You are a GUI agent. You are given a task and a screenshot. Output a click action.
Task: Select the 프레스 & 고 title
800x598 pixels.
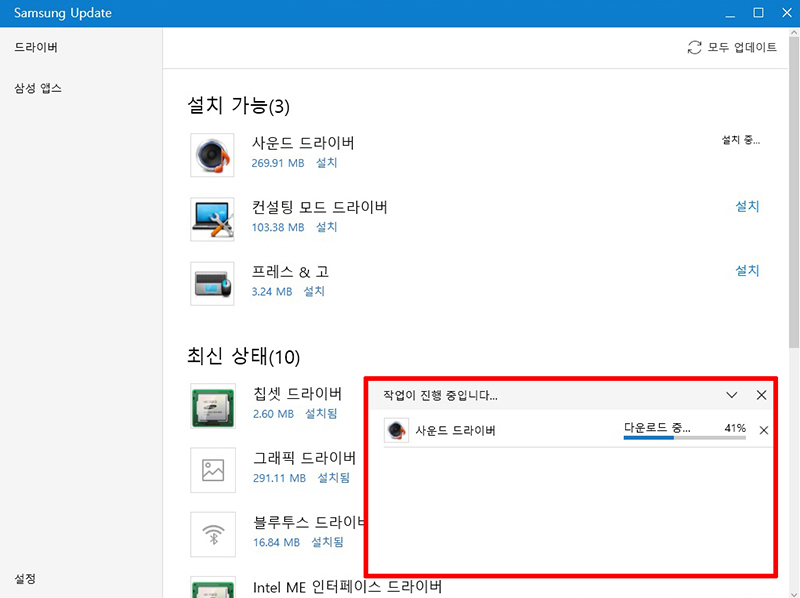pyautogui.click(x=290, y=271)
